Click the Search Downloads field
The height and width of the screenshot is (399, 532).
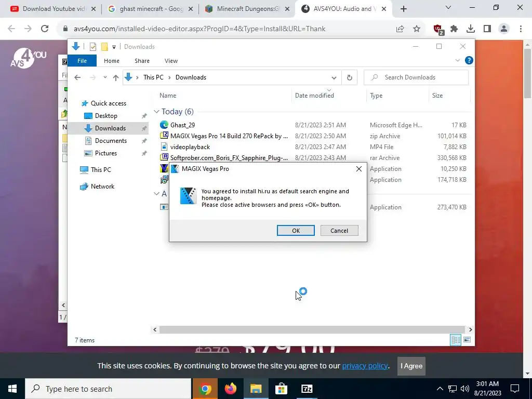[x=416, y=77]
